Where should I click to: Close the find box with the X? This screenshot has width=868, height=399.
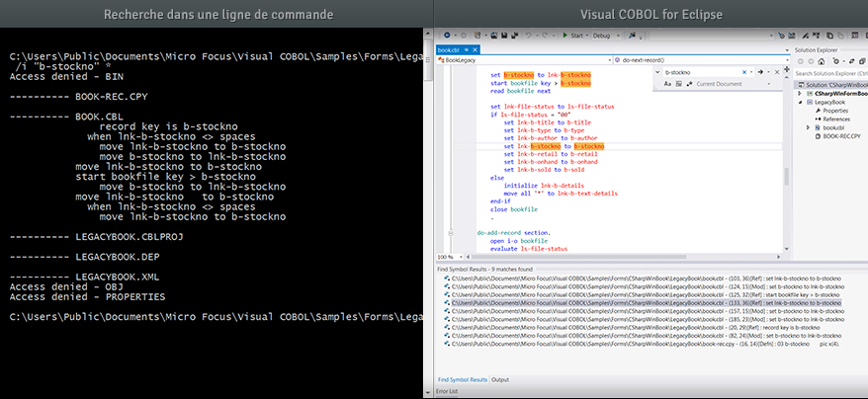coord(779,72)
